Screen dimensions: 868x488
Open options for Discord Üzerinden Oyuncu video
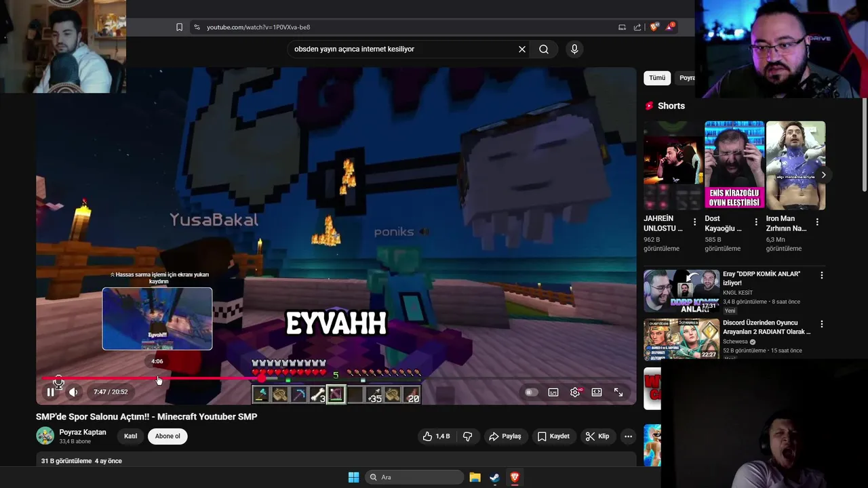pyautogui.click(x=822, y=324)
